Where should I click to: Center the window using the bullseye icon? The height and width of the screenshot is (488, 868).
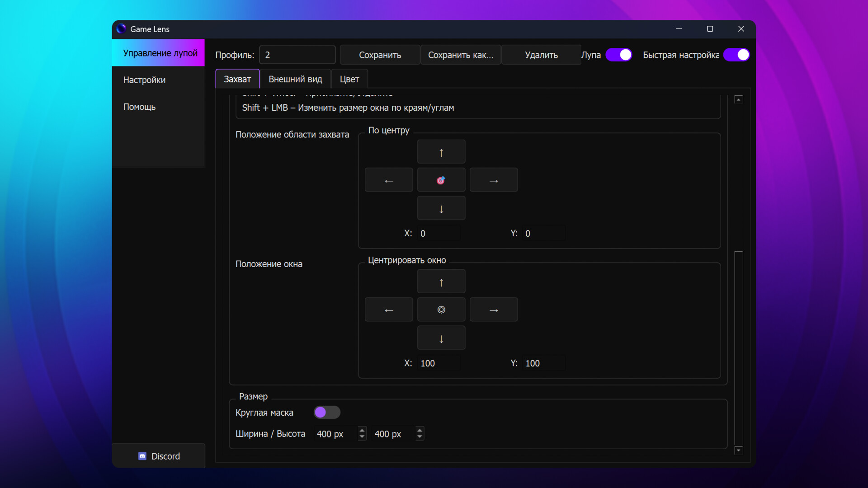point(441,310)
